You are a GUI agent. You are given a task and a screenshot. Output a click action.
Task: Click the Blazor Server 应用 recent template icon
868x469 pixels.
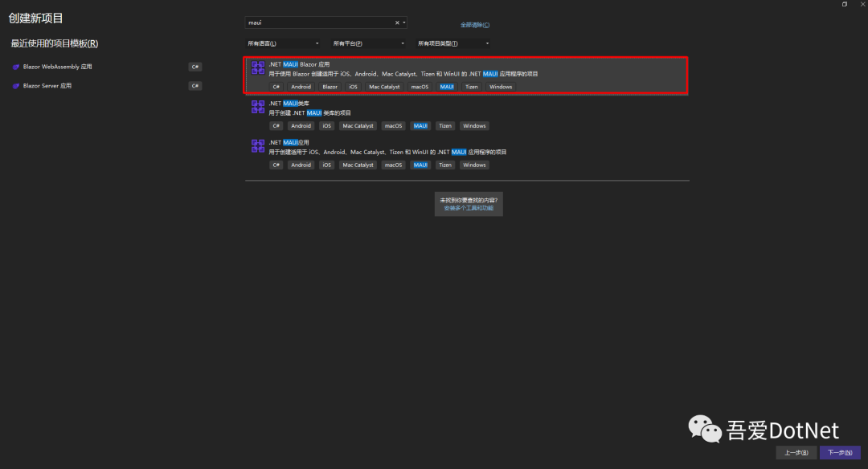(x=16, y=86)
